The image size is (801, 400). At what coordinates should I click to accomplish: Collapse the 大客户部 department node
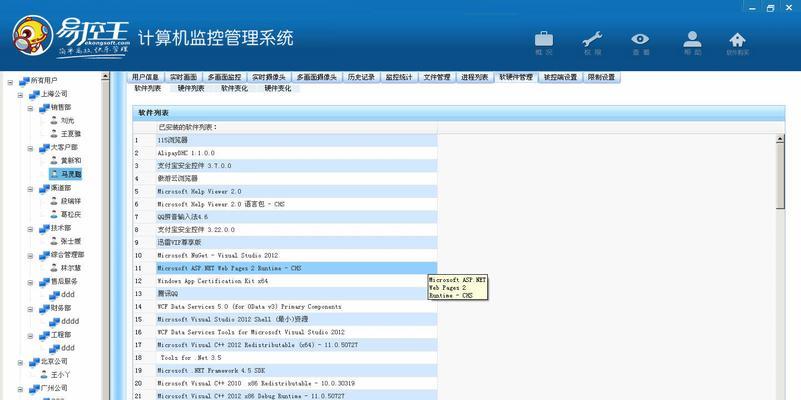pos(31,148)
